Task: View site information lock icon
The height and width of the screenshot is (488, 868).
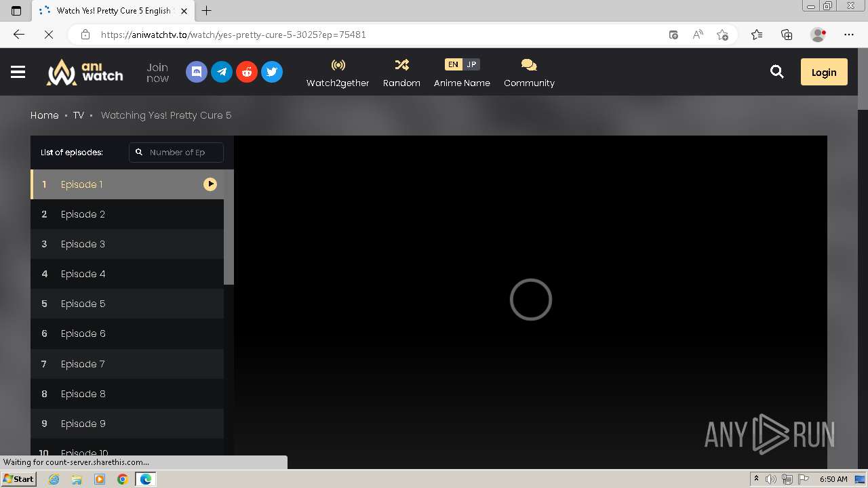Action: pyautogui.click(x=85, y=35)
